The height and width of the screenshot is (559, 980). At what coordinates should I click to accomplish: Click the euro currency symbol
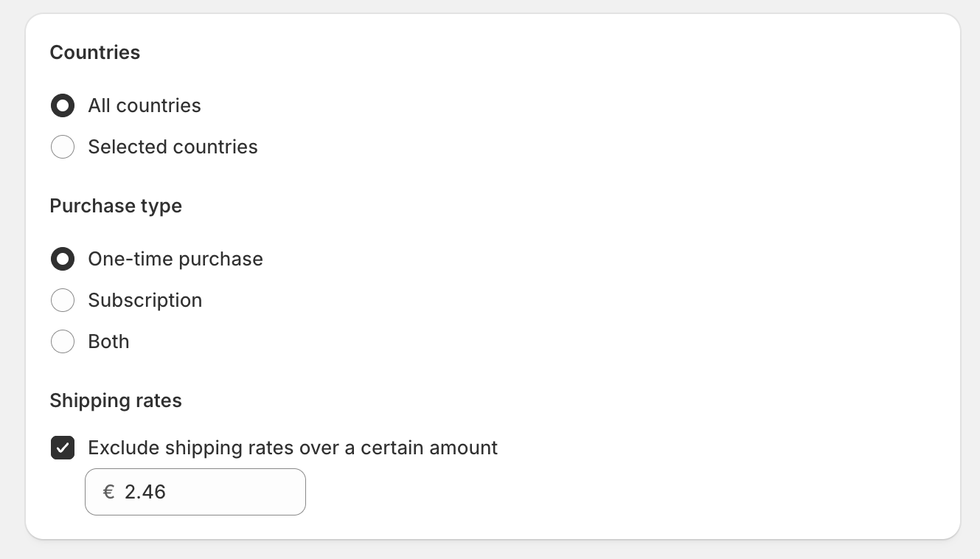108,492
